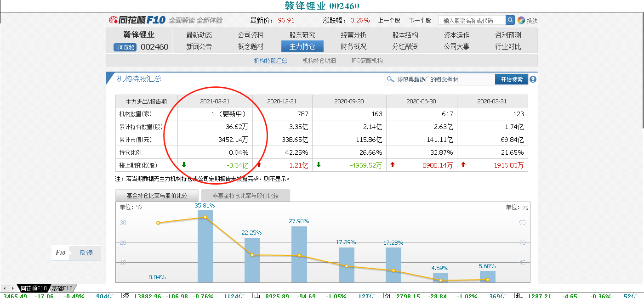Open the 新闻公告 menu
The image size is (644, 298).
click(x=199, y=46)
